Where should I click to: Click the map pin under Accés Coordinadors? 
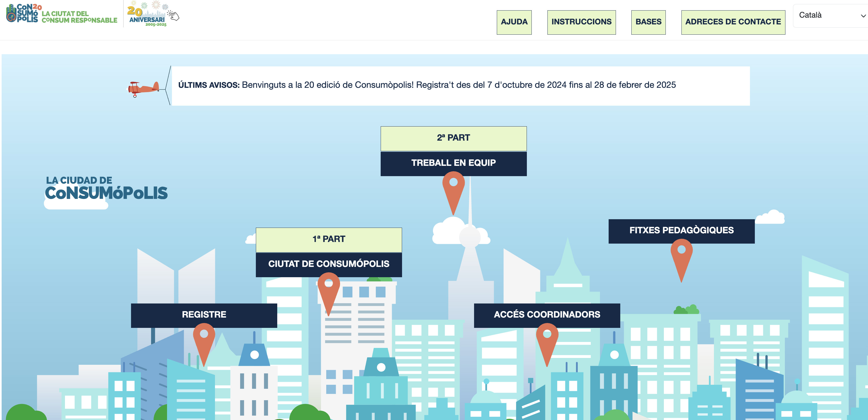pyautogui.click(x=547, y=345)
